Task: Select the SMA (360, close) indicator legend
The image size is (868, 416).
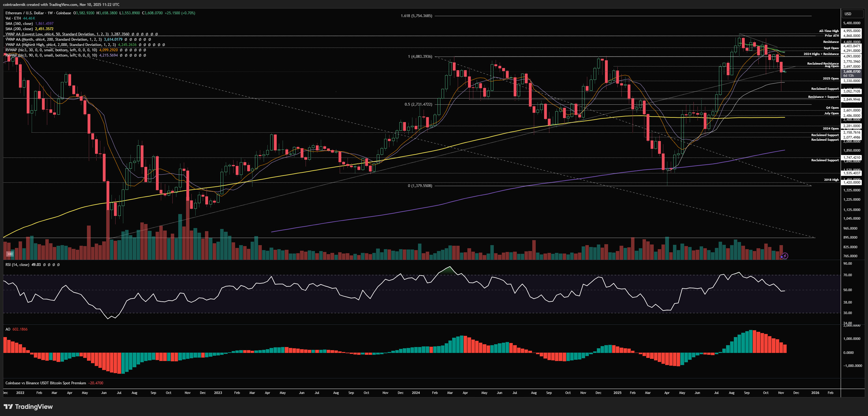Action: click(x=19, y=24)
